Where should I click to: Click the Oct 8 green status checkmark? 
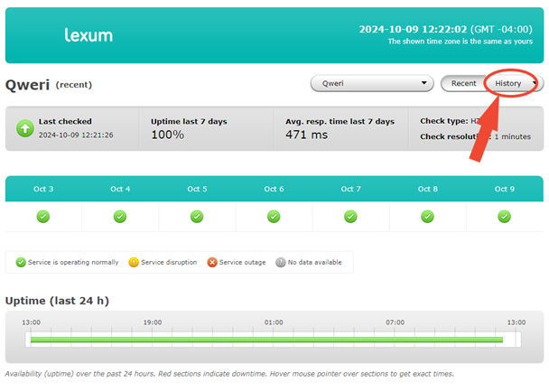pos(427,217)
